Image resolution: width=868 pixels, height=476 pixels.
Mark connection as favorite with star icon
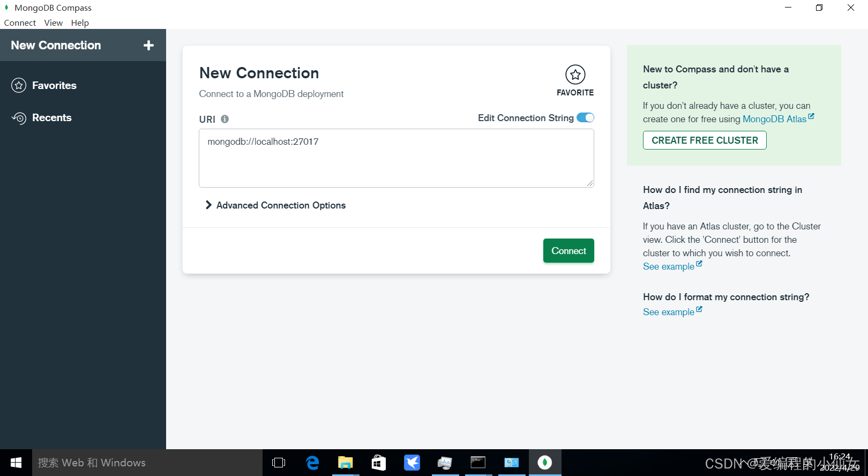click(x=575, y=75)
